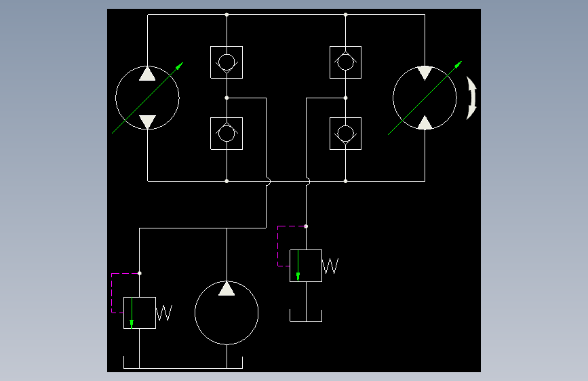Click the top junction node above left check valves
The image size is (588, 381).
[x=227, y=15]
